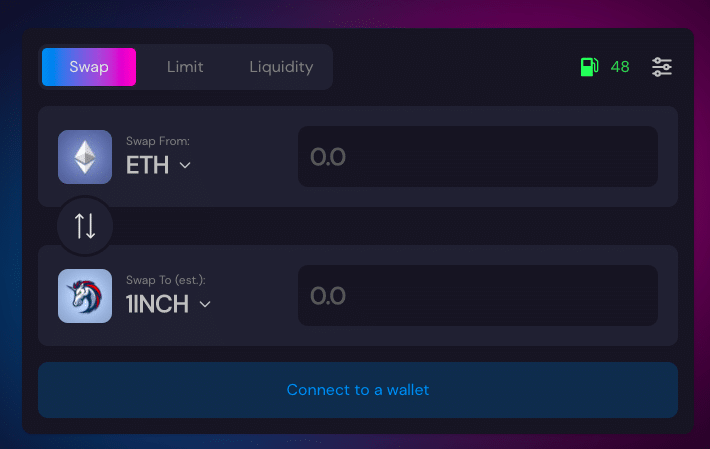Click the gas price value 48
710x449 pixels.
[x=620, y=67]
